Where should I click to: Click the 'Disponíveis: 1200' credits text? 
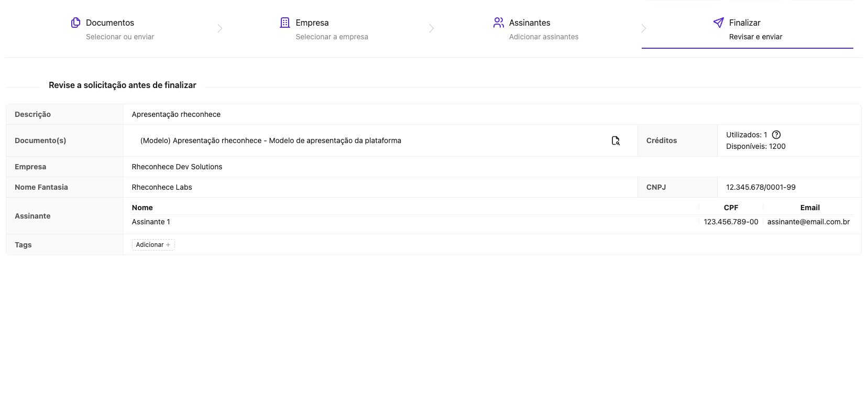click(755, 146)
